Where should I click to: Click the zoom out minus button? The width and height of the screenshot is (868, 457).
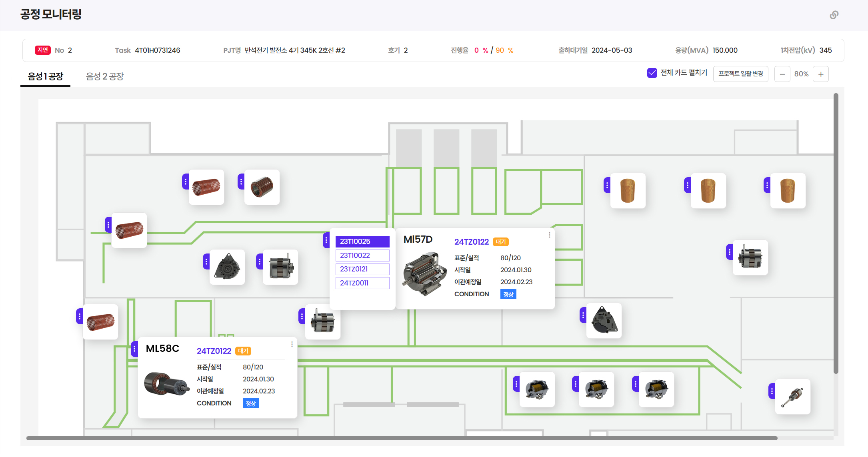[782, 74]
